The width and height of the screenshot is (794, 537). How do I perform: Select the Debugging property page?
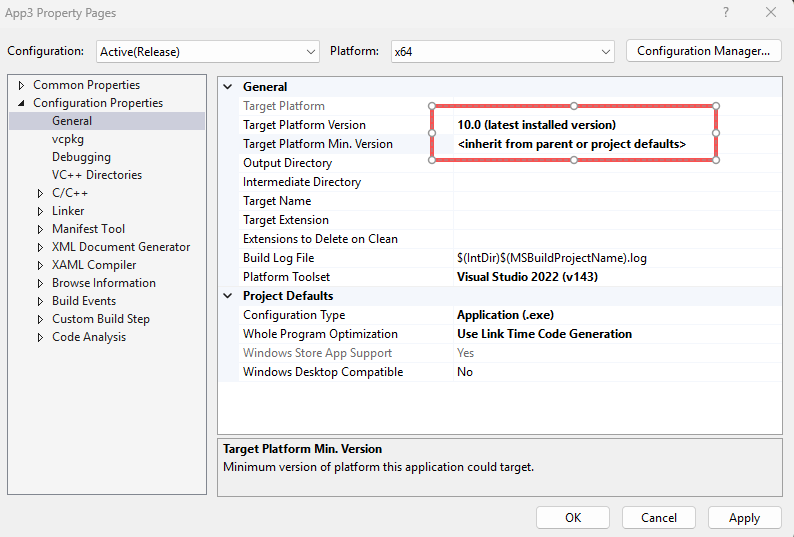click(81, 157)
